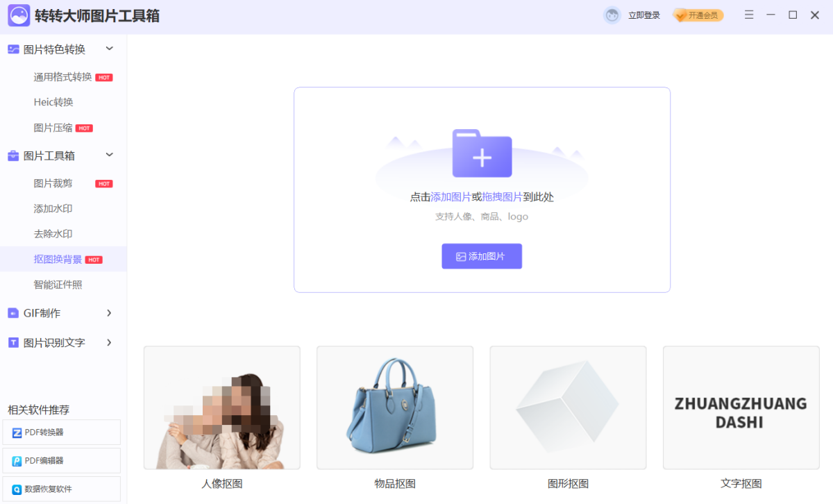
Task: Go to 智能证件照 tool
Action: (x=58, y=285)
